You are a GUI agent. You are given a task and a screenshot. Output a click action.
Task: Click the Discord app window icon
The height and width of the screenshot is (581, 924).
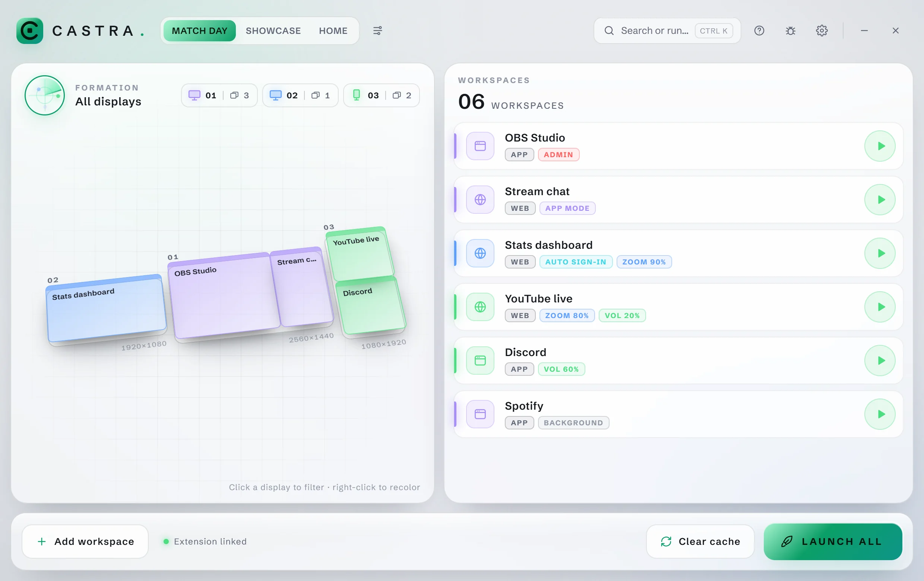480,361
